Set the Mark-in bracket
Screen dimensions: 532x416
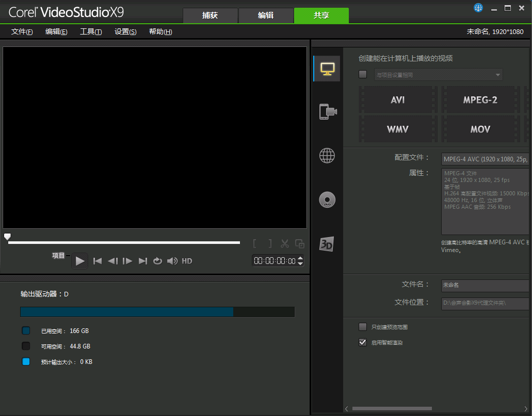point(255,243)
